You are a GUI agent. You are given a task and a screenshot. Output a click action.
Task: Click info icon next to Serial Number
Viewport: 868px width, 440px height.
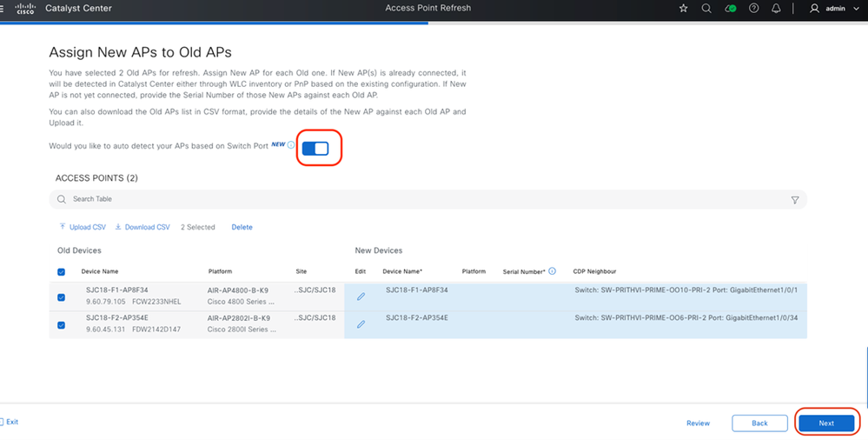[552, 271]
